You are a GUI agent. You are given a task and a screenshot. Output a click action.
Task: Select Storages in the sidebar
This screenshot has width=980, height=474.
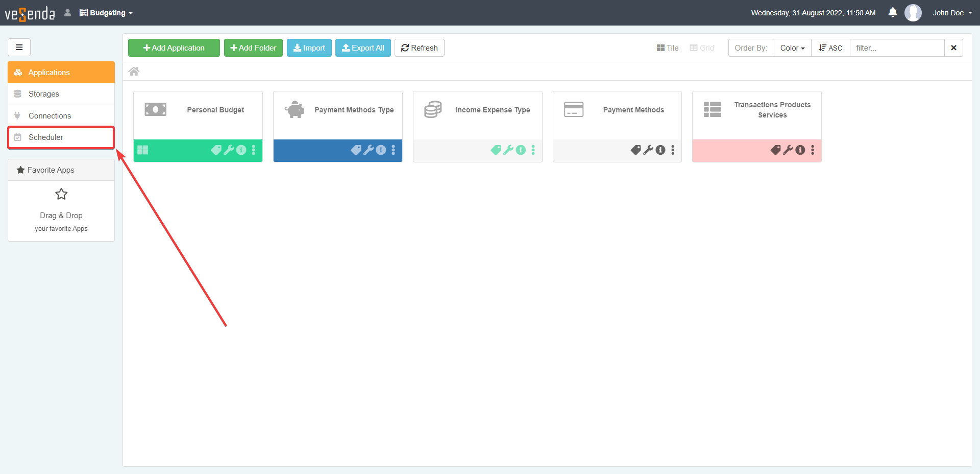44,94
